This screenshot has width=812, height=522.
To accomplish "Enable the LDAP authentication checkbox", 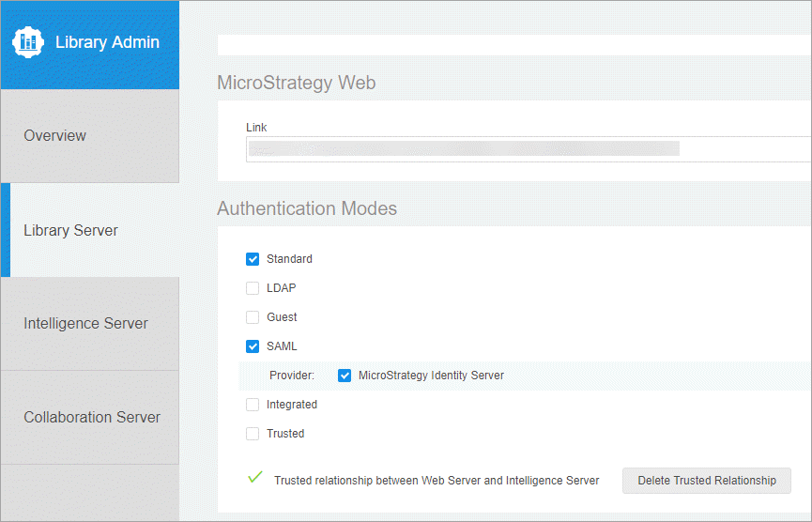I will pos(253,288).
